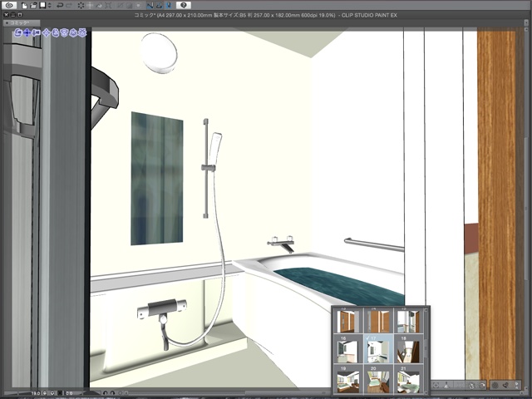Click the wrench settings icon in launcher
This screenshot has height=399, width=532.
coord(506,386)
